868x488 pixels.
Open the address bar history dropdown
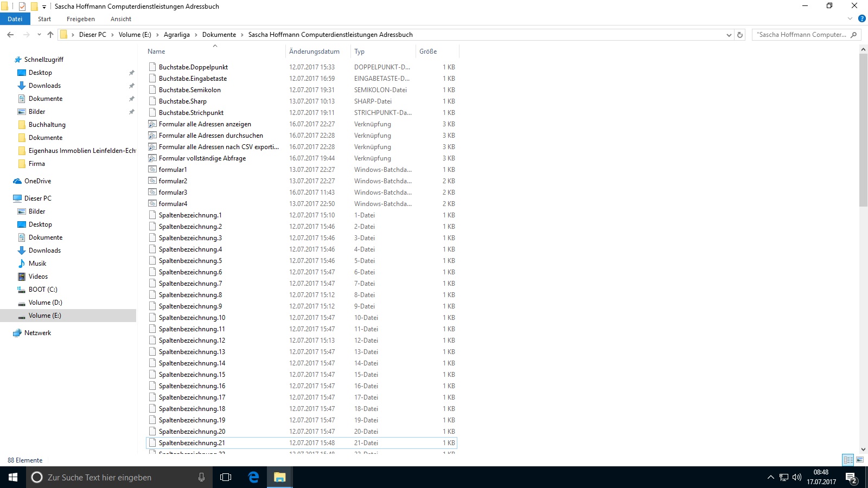(x=729, y=35)
